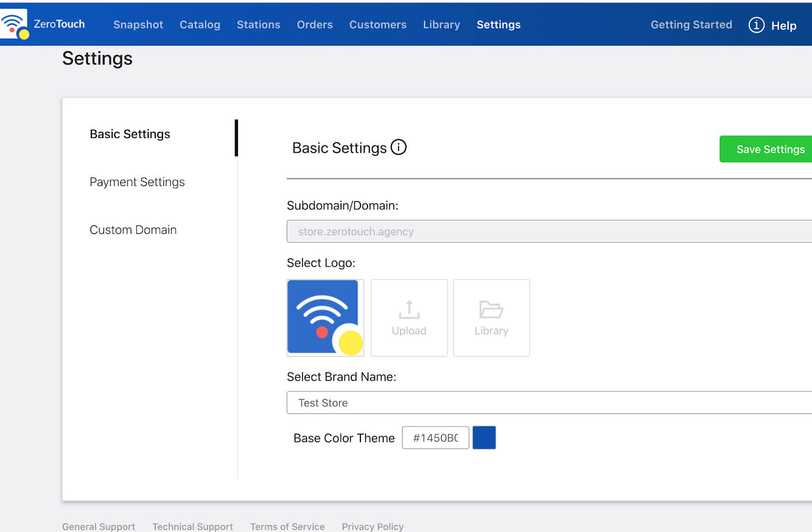The height and width of the screenshot is (532, 812).
Task: Open the Stations section
Action: point(258,24)
